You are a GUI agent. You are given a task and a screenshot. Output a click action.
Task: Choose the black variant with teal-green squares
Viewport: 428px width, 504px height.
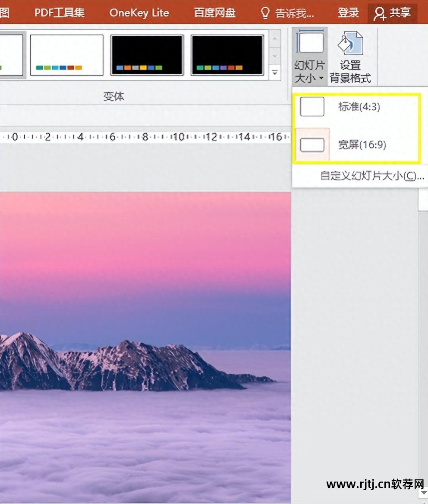(227, 55)
